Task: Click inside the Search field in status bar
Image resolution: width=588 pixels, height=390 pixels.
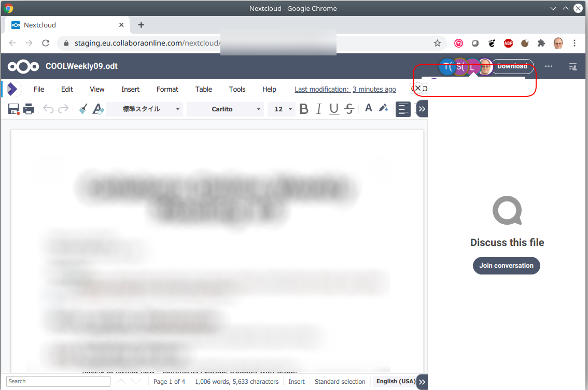Action: tap(58, 381)
